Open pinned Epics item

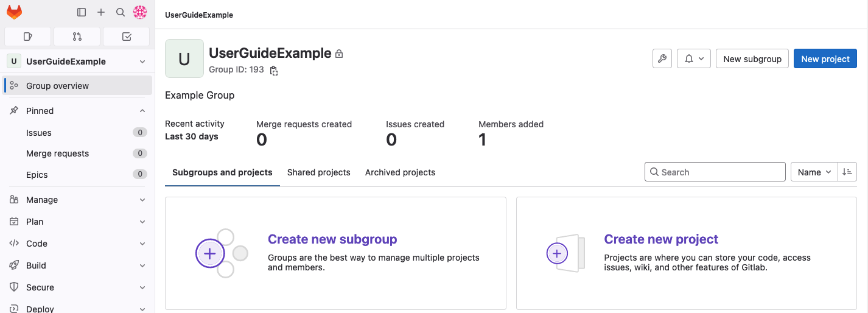[x=77, y=175]
